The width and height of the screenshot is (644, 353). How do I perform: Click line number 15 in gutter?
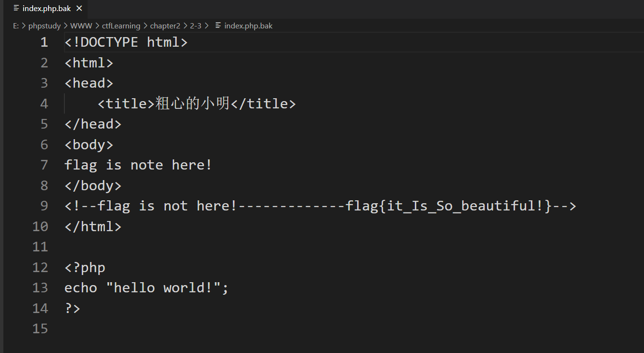[x=40, y=328]
